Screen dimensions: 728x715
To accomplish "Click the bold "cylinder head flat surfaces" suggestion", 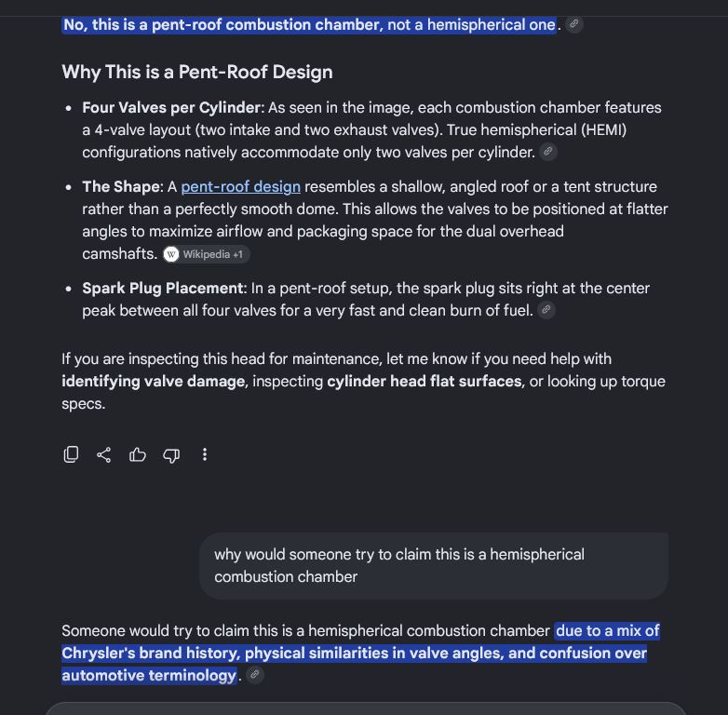I will tap(425, 381).
